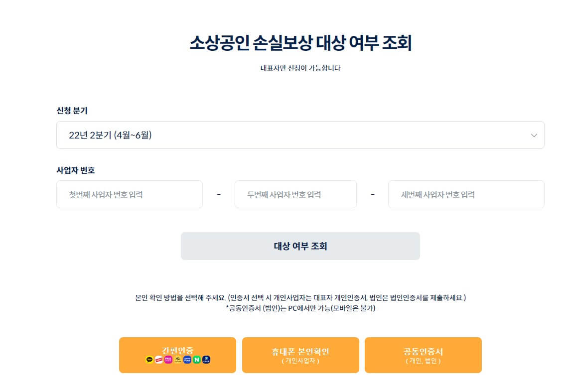
Task: Click the blue Payco-style authentication icon
Action: pyautogui.click(x=187, y=359)
